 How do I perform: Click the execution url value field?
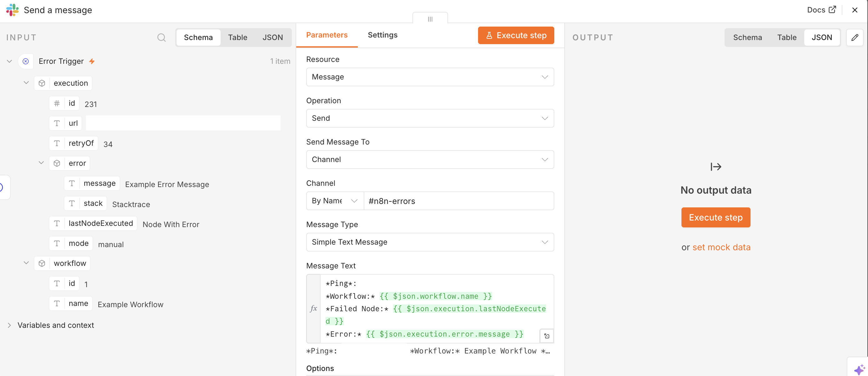(x=183, y=123)
